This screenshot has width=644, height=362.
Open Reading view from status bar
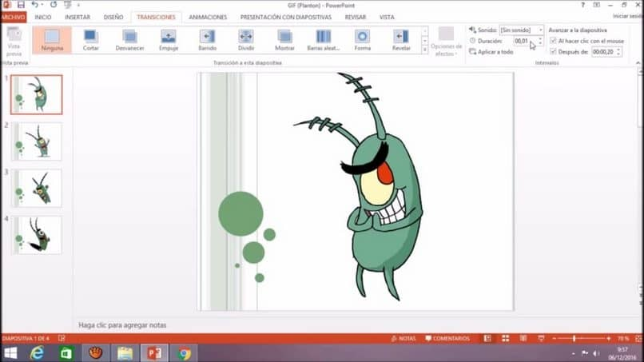tap(523, 338)
